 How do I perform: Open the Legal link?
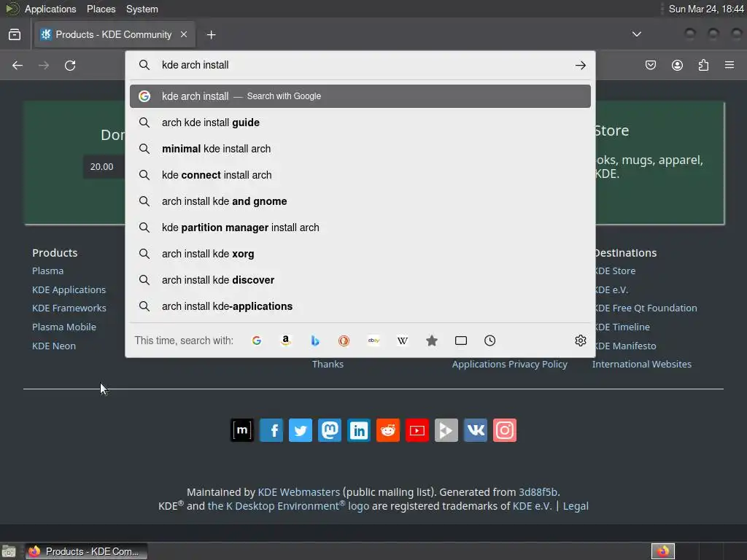(x=576, y=506)
